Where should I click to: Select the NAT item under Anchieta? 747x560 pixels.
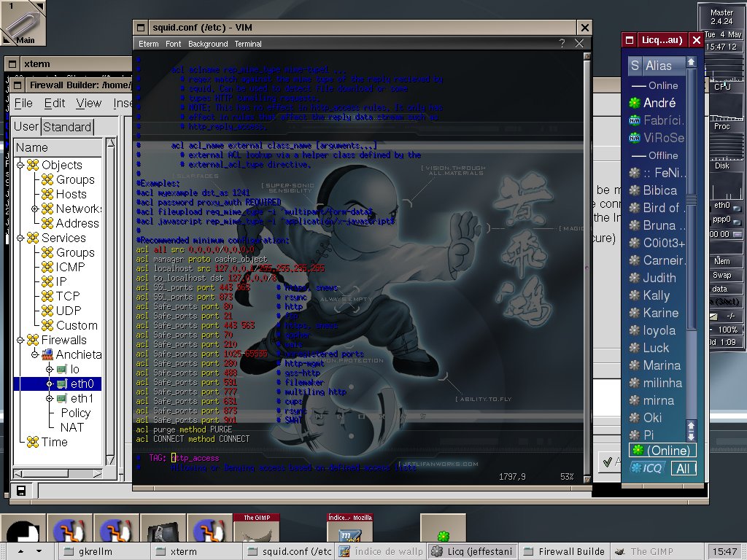72,427
